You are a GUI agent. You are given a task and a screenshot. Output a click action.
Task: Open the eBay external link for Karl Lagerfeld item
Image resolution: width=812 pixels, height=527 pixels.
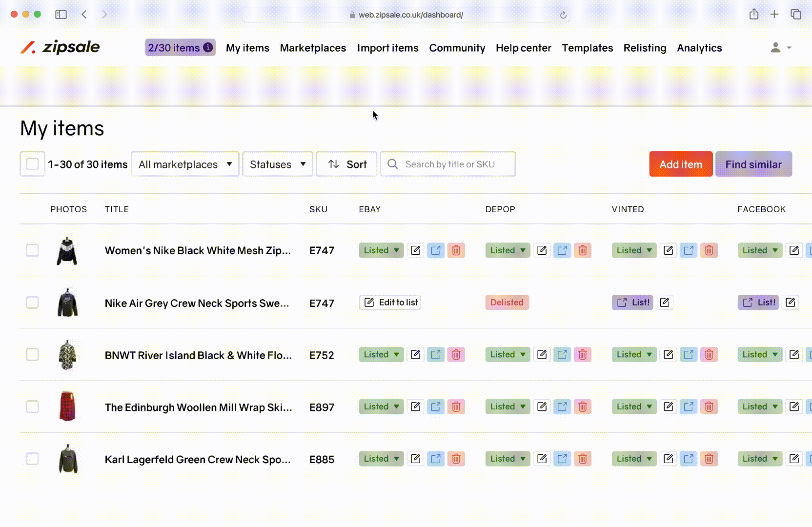coord(436,459)
